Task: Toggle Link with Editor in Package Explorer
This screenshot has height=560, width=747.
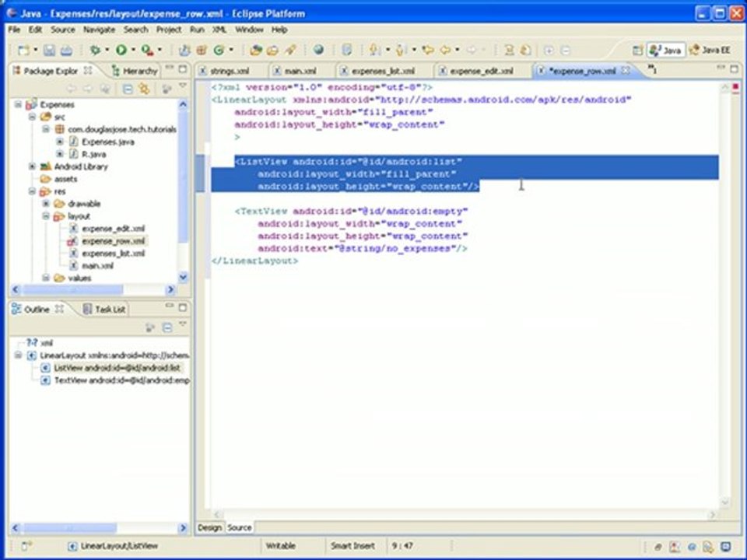Action: [145, 89]
